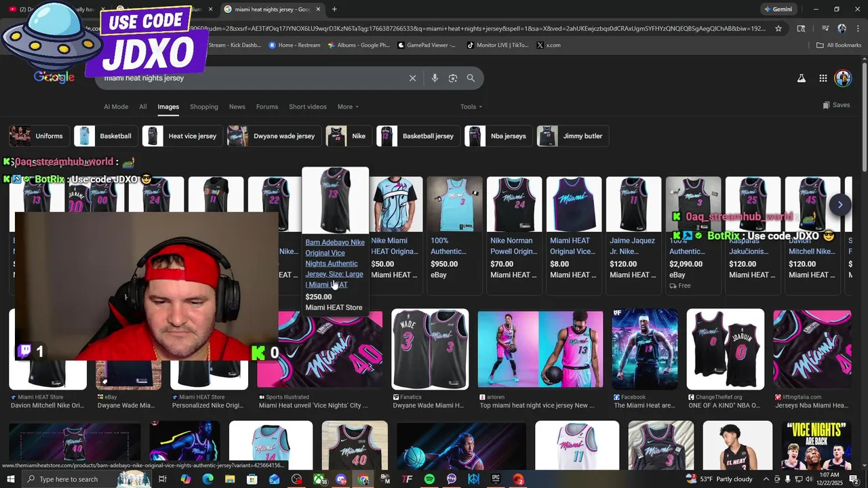
Task: Expand the Tools dropdown
Action: click(x=471, y=106)
